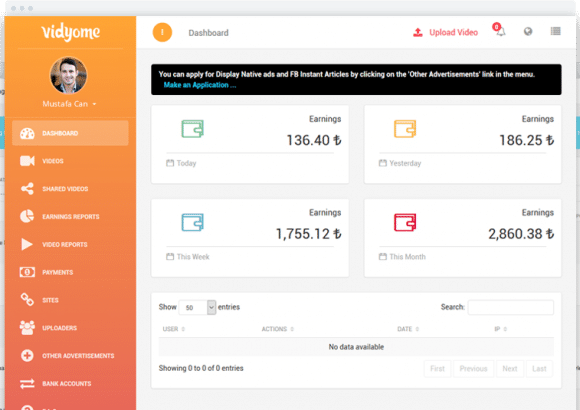580x410 pixels.
Task: Click the orange circular menu icon beside Dashboard
Action: tap(162, 32)
